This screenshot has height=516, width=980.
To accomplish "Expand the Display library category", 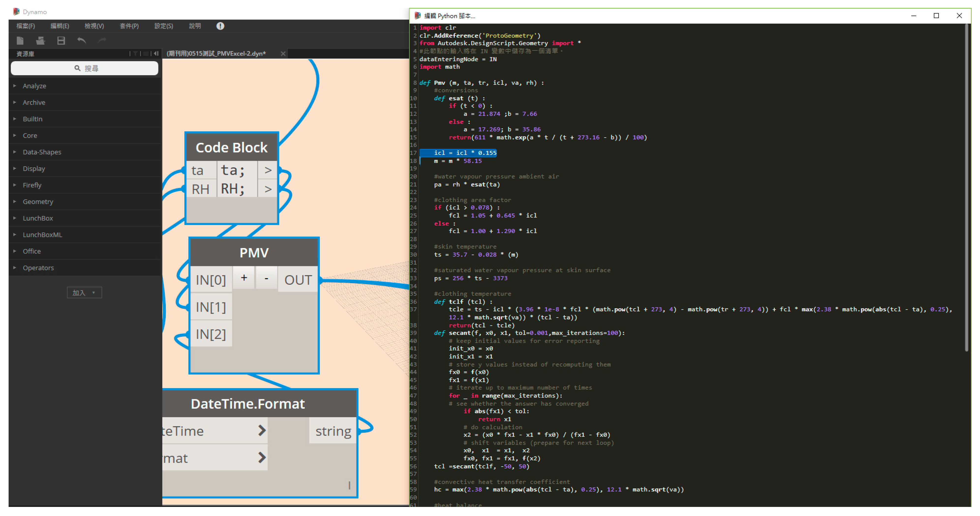I will [x=85, y=168].
